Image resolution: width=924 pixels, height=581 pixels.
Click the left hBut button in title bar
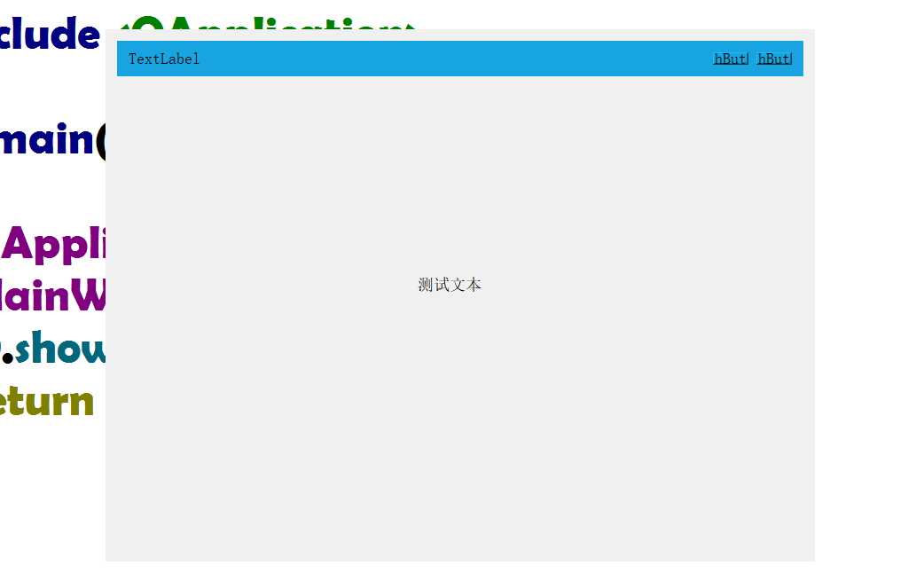pyautogui.click(x=731, y=59)
